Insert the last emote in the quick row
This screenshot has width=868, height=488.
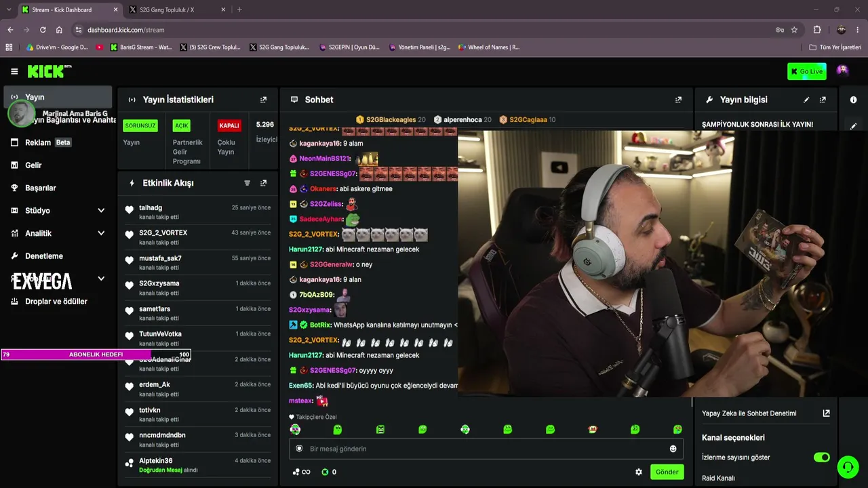[x=677, y=429]
